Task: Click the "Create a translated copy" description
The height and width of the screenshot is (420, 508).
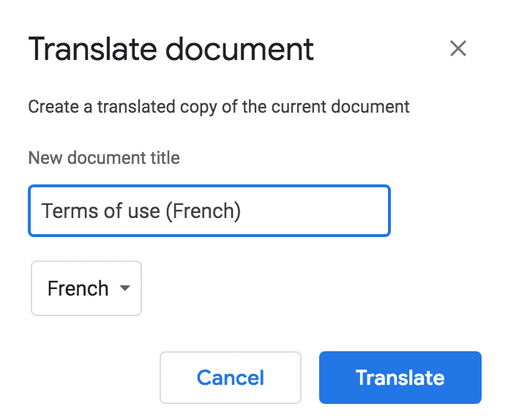Action: coord(219,107)
